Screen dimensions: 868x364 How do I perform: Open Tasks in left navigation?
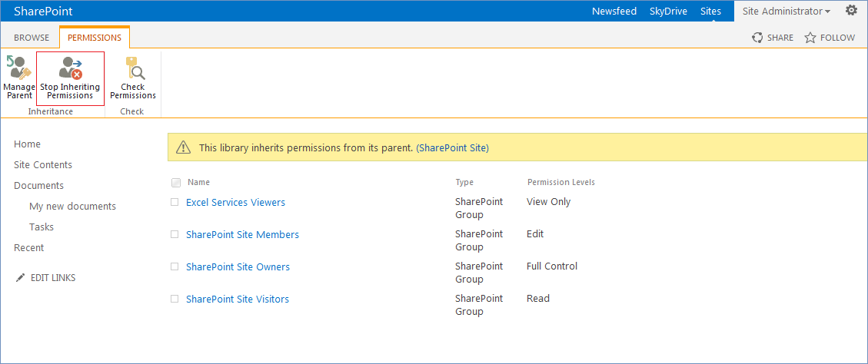click(x=42, y=227)
